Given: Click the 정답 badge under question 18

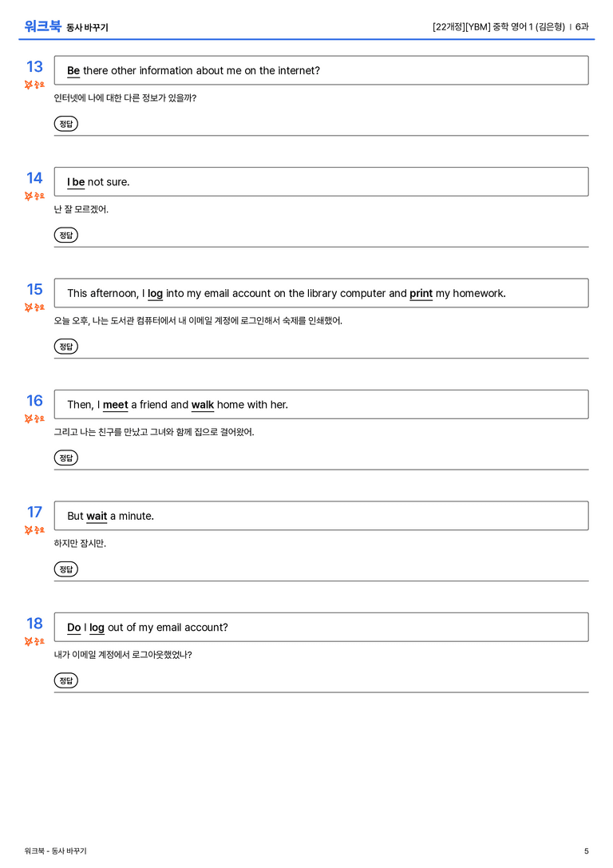Looking at the screenshot, I should [65, 680].
